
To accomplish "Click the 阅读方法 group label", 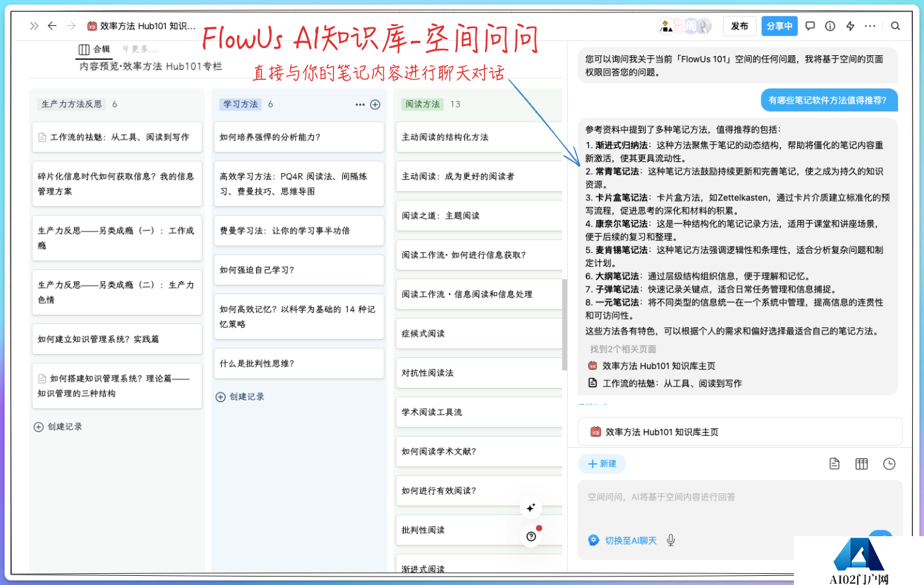I will point(423,104).
